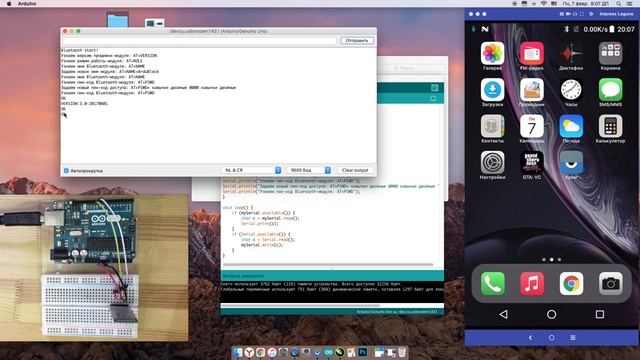Click the Wi-Fi status icon in the menu bar
Viewport: 640px width, 360px height.
[544, 3]
